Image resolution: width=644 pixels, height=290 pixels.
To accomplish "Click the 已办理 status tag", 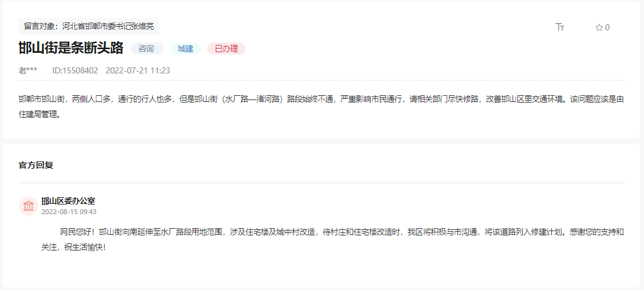I will (x=227, y=49).
